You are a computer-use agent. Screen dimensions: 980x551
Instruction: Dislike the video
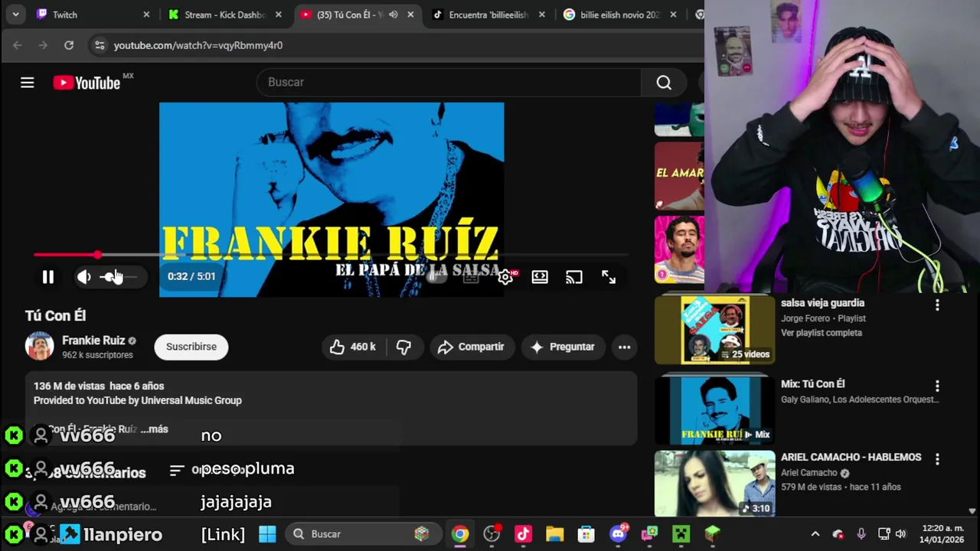point(403,347)
